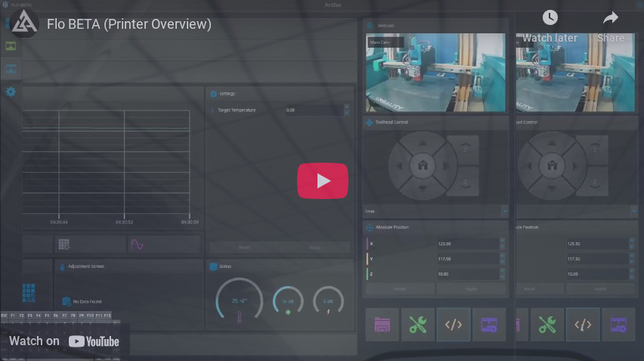Play the Flo BETA video
The height and width of the screenshot is (361, 644).
tap(322, 181)
